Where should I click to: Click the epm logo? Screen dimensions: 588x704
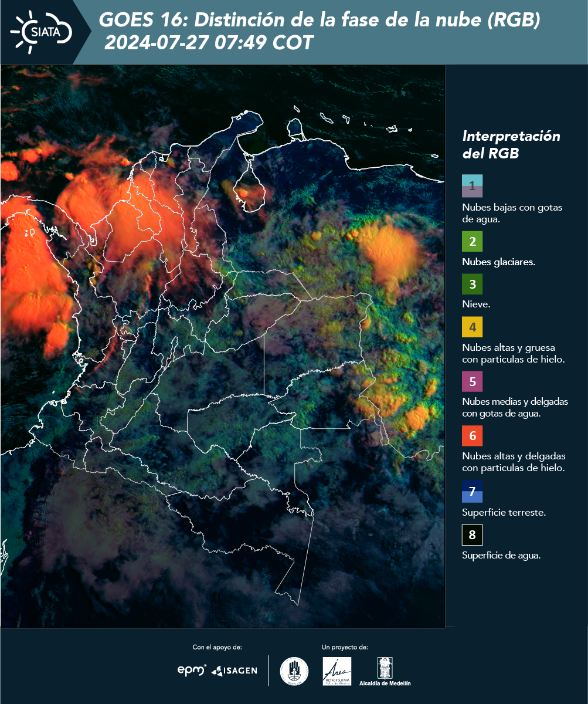pos(192,670)
